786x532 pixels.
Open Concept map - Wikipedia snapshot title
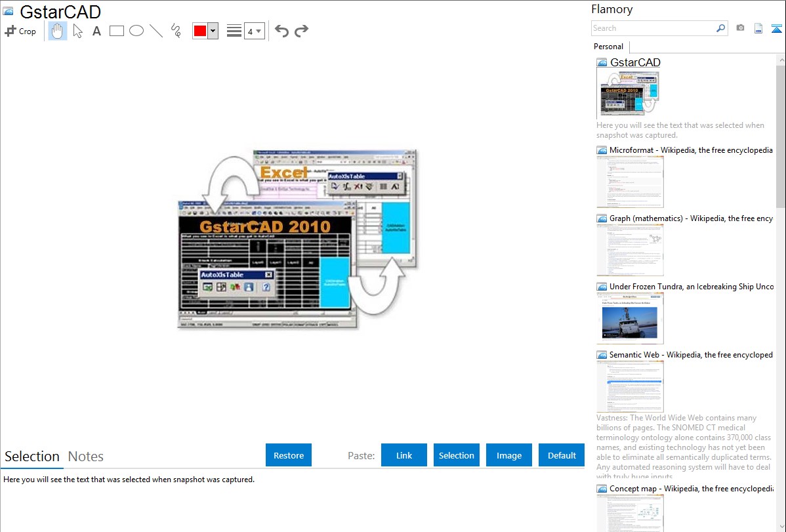pos(691,488)
